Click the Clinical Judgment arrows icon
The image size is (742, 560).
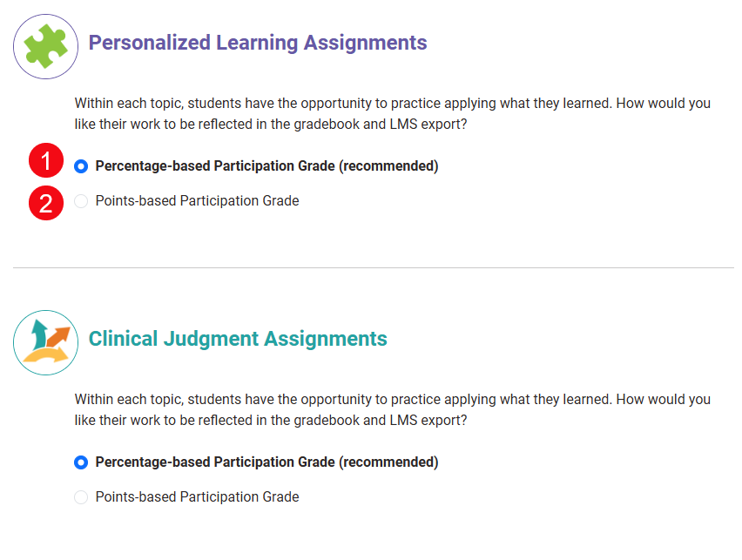click(x=46, y=342)
